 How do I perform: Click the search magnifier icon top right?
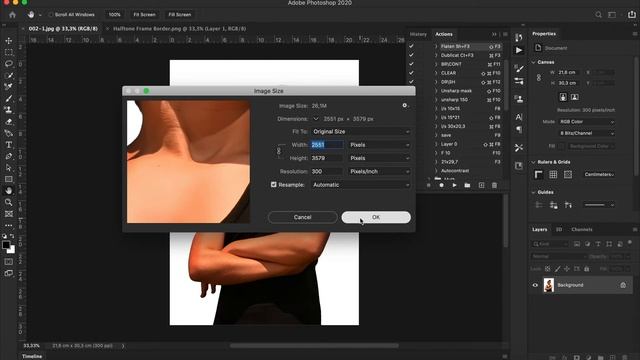pyautogui.click(x=598, y=15)
